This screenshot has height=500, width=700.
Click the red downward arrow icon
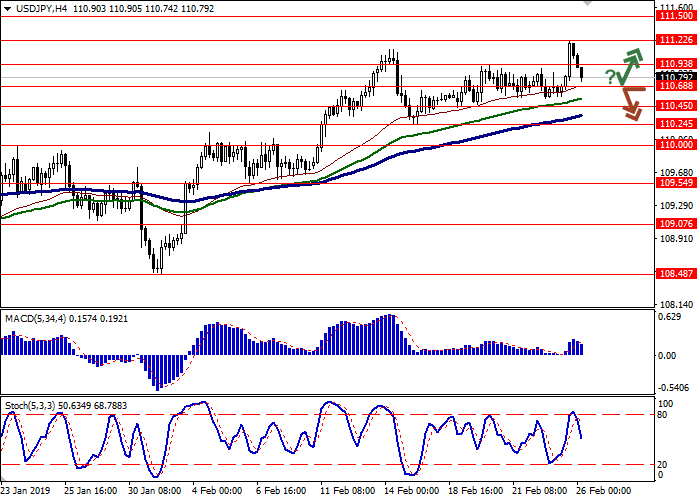(x=632, y=99)
